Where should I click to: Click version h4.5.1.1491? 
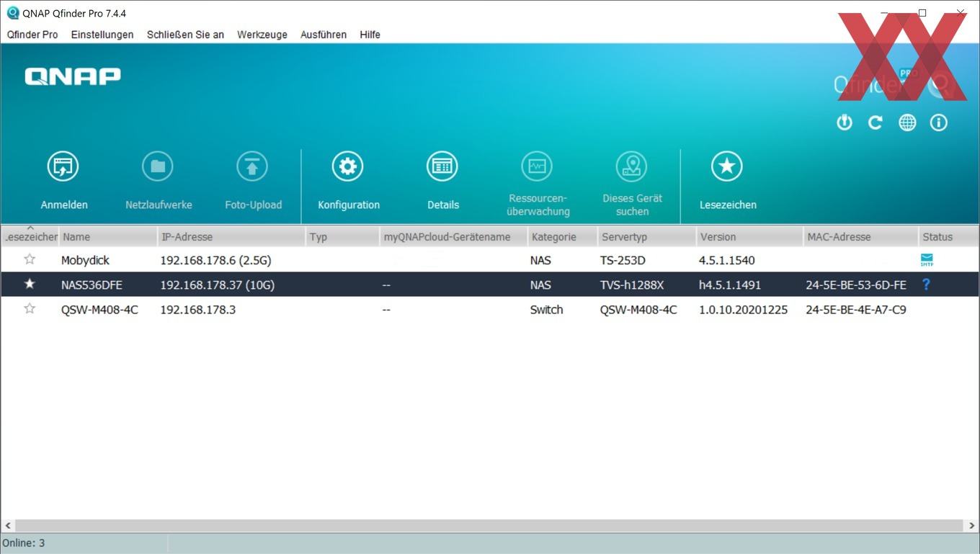pos(730,285)
